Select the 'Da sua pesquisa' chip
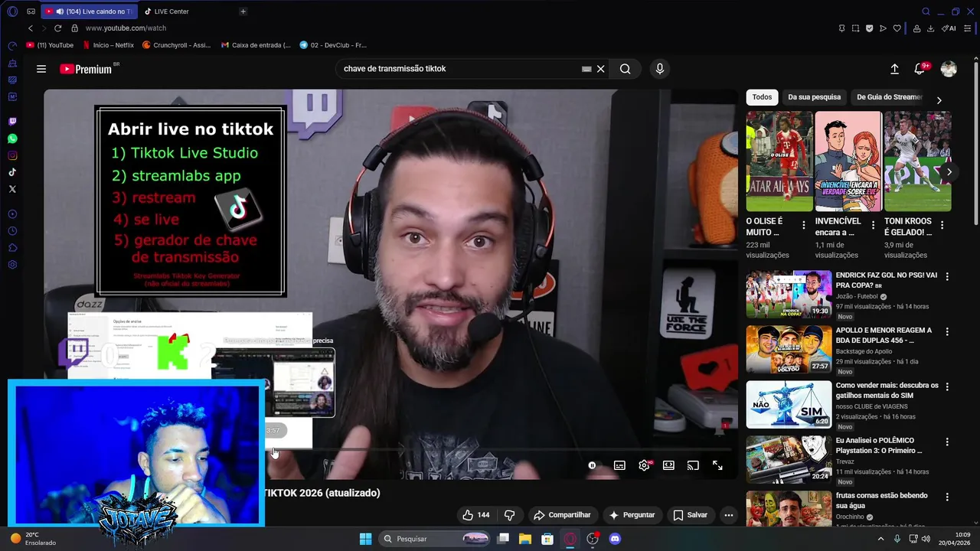Viewport: 980px width, 551px height. [815, 97]
